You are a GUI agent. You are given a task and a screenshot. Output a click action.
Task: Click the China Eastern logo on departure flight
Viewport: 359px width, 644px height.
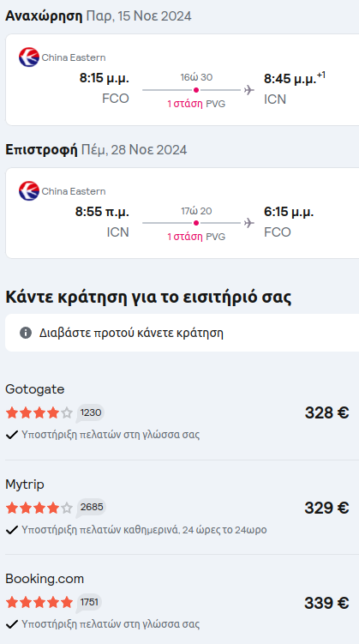pos(29,57)
